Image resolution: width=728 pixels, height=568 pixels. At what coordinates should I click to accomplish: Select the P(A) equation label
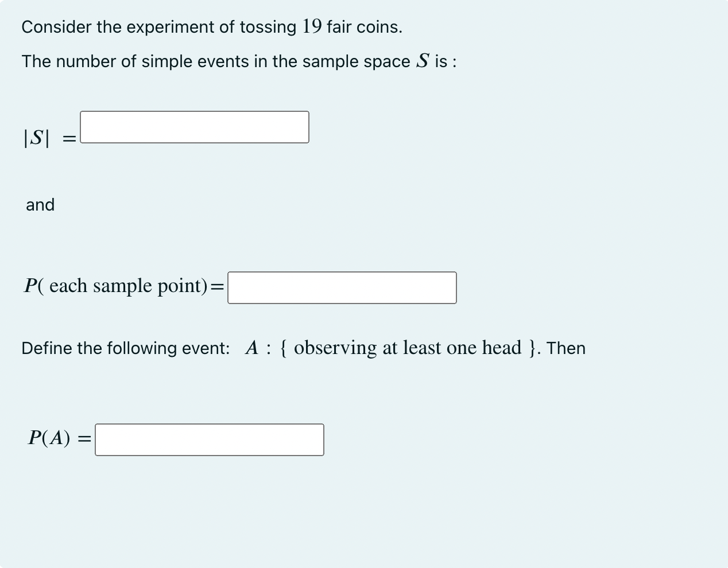(49, 438)
